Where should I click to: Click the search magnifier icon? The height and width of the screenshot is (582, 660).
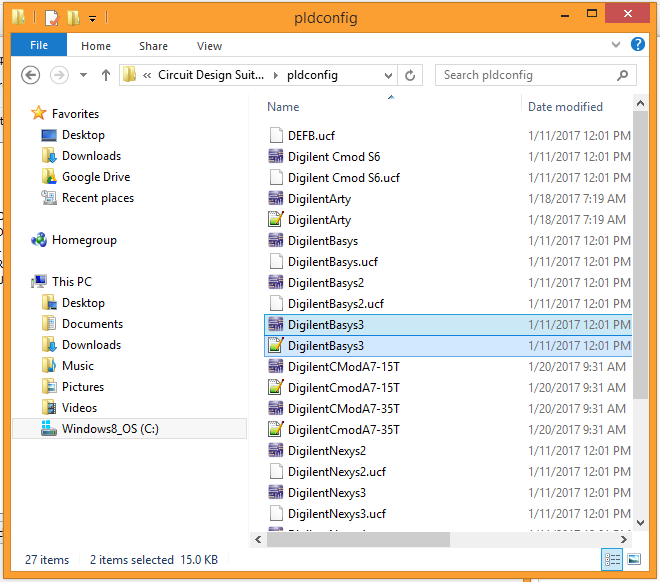click(x=622, y=75)
